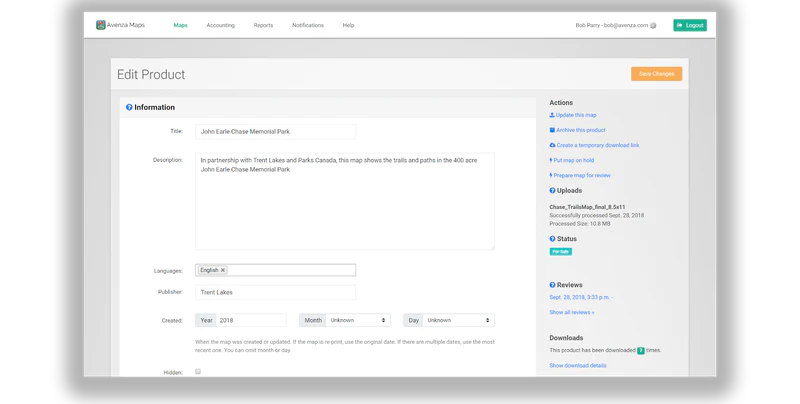Open the Reports menu
This screenshot has width=800, height=404.
pos(263,25)
